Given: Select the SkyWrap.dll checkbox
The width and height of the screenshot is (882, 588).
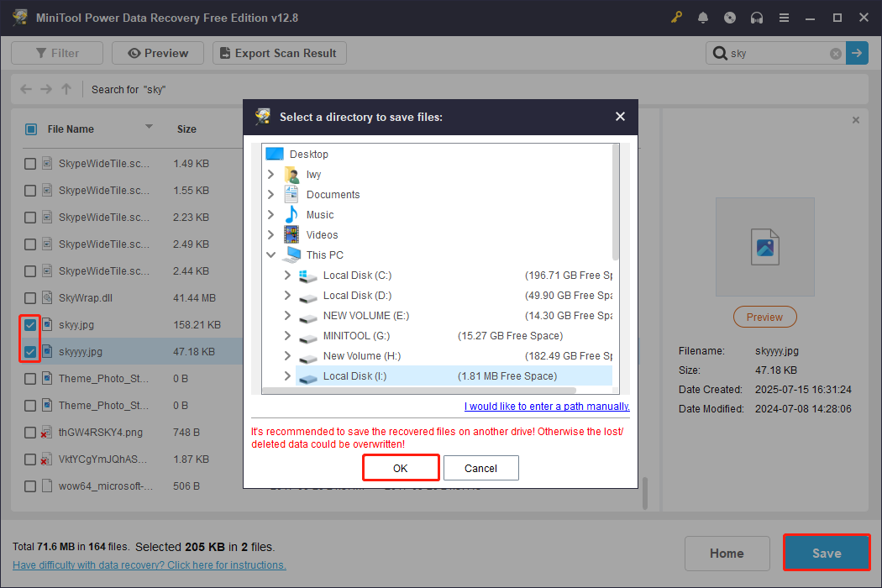Looking at the screenshot, I should point(29,297).
